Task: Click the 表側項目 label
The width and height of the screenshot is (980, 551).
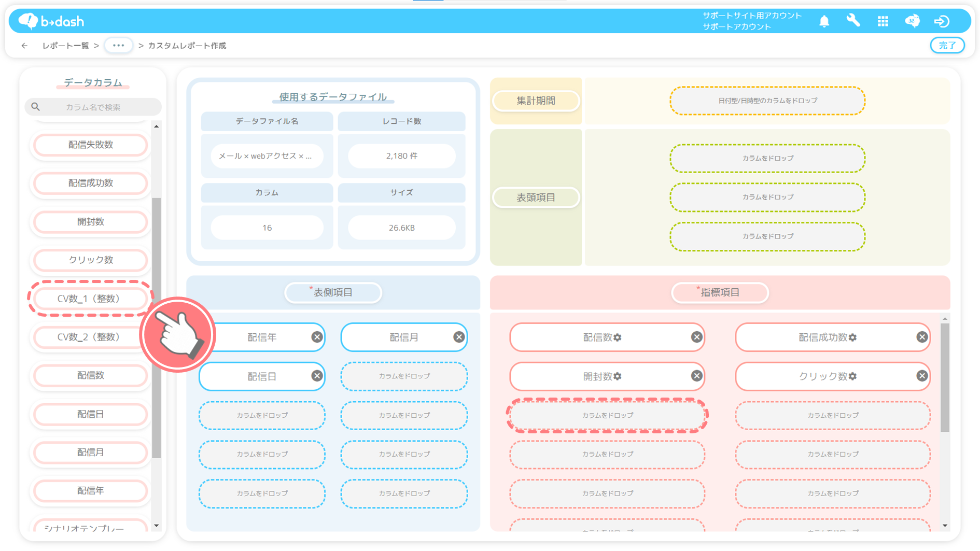Action: [x=333, y=292]
